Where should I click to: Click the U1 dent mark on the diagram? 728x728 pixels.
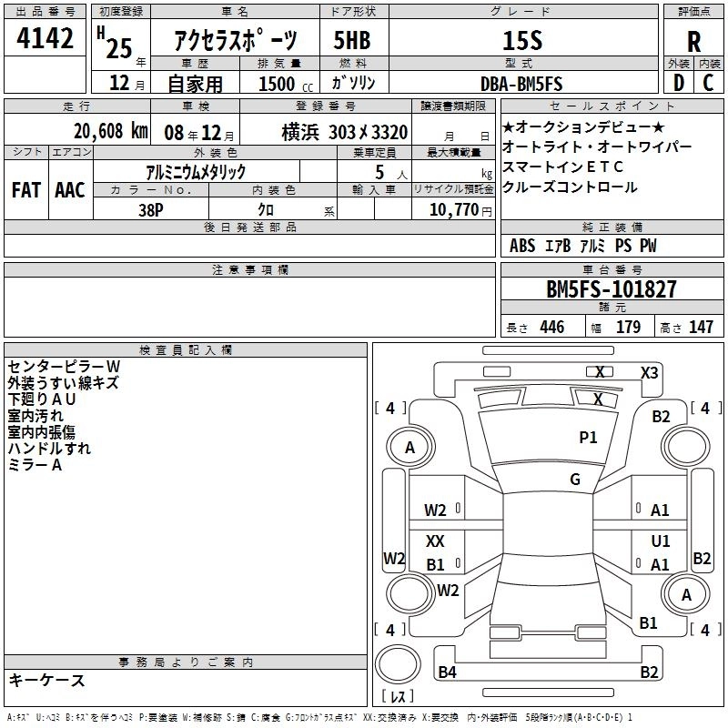tap(661, 541)
